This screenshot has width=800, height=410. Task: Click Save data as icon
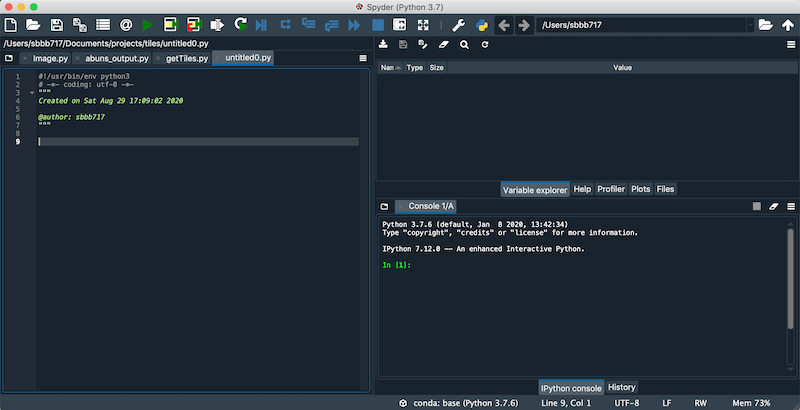[423, 44]
